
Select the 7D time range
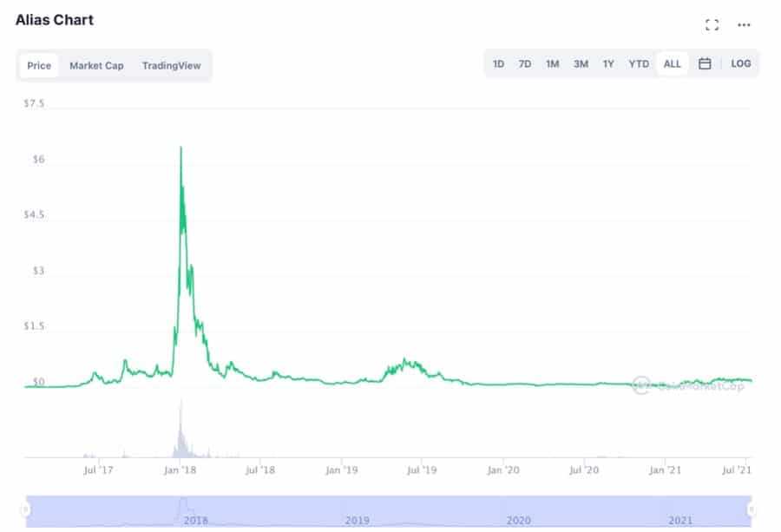coord(525,64)
